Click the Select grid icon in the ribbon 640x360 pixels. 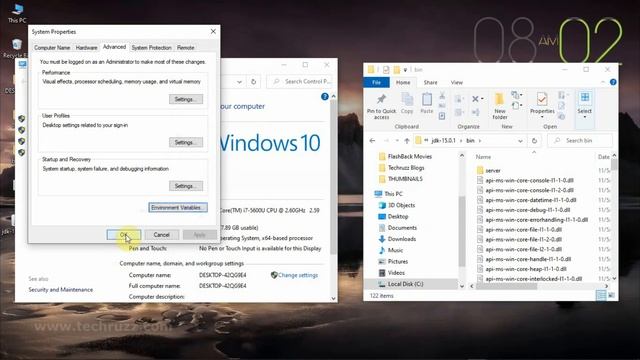pos(585,98)
